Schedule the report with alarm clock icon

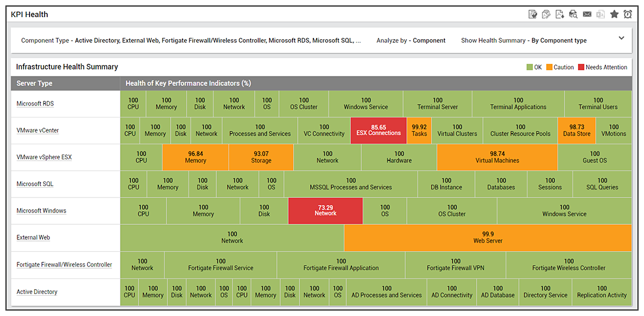point(628,14)
